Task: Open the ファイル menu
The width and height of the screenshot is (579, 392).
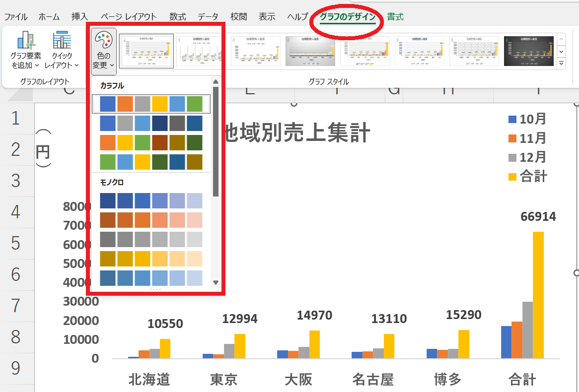Action: (16, 17)
